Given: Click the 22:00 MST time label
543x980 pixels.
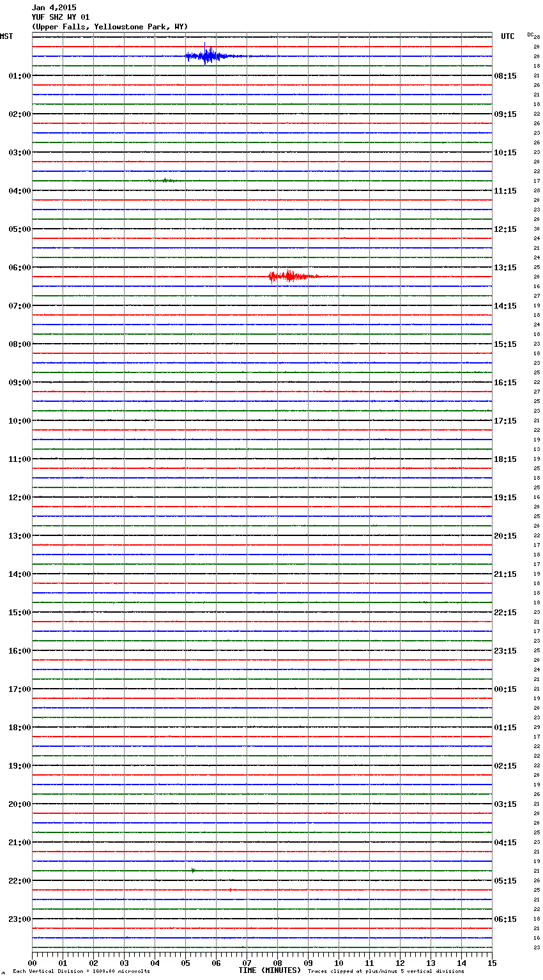Looking at the screenshot, I should [20, 881].
